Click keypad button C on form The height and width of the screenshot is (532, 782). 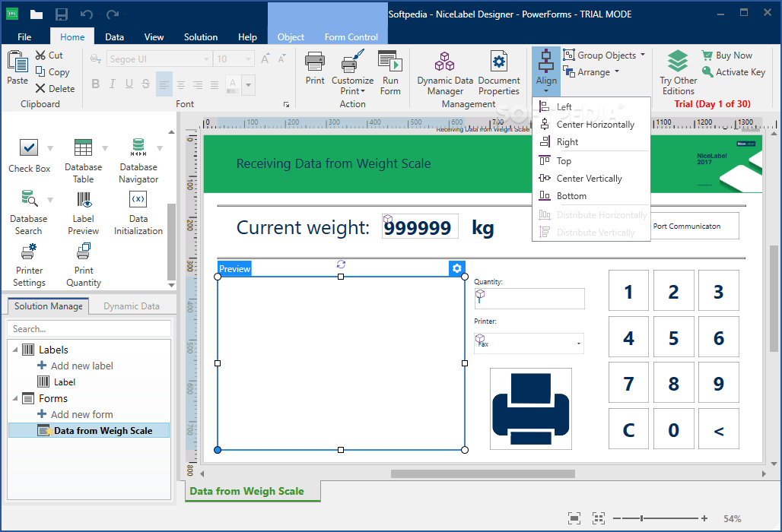tap(628, 429)
